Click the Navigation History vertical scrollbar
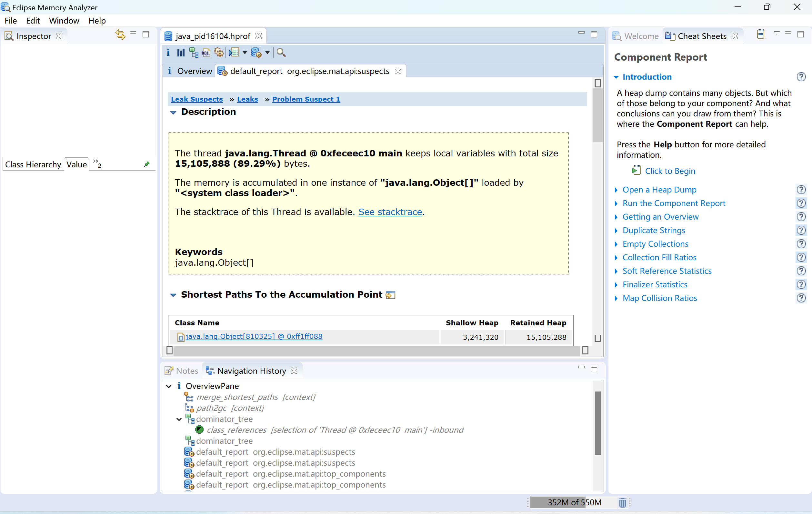 [x=597, y=424]
